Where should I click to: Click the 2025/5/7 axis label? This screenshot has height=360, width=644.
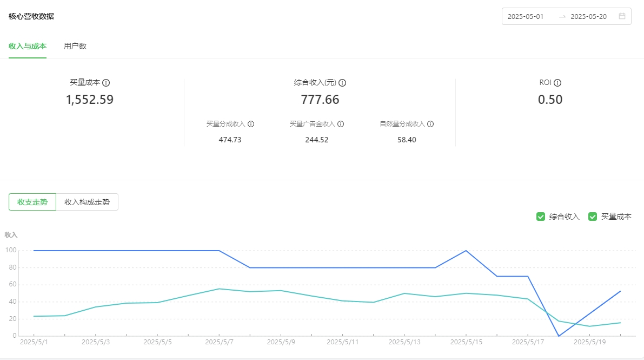[x=219, y=342]
